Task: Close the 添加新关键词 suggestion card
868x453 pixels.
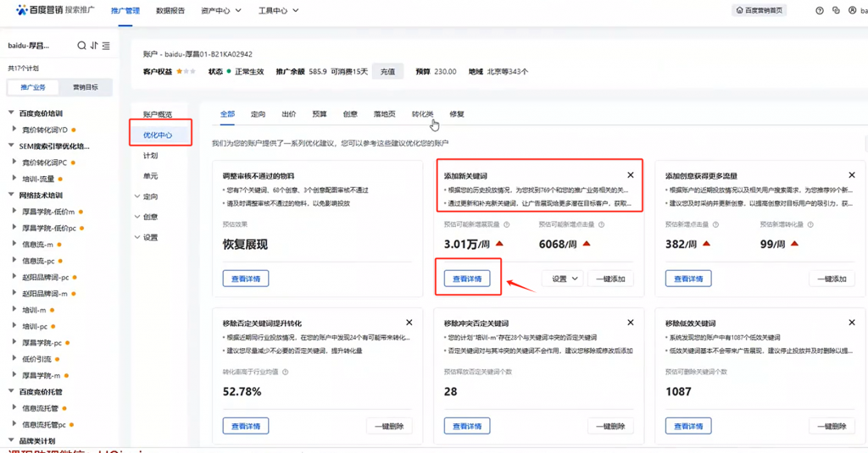Action: coord(631,174)
